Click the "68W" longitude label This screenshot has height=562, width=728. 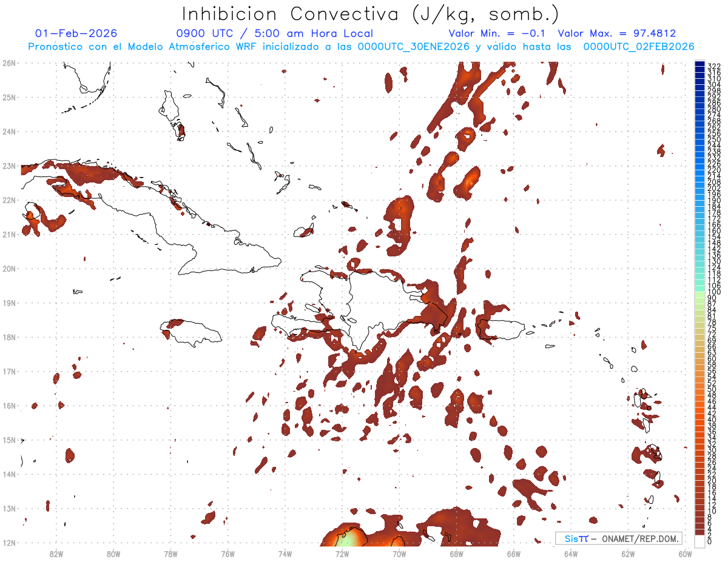point(457,554)
